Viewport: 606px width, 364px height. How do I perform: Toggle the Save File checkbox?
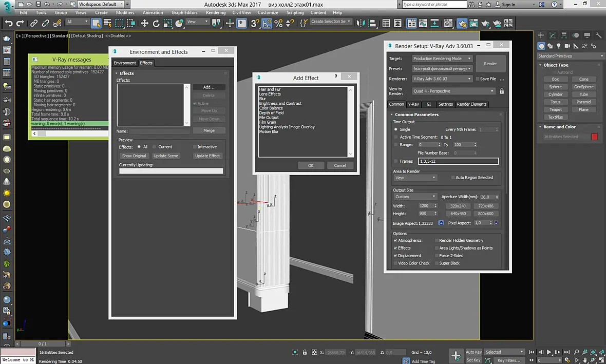click(x=477, y=79)
